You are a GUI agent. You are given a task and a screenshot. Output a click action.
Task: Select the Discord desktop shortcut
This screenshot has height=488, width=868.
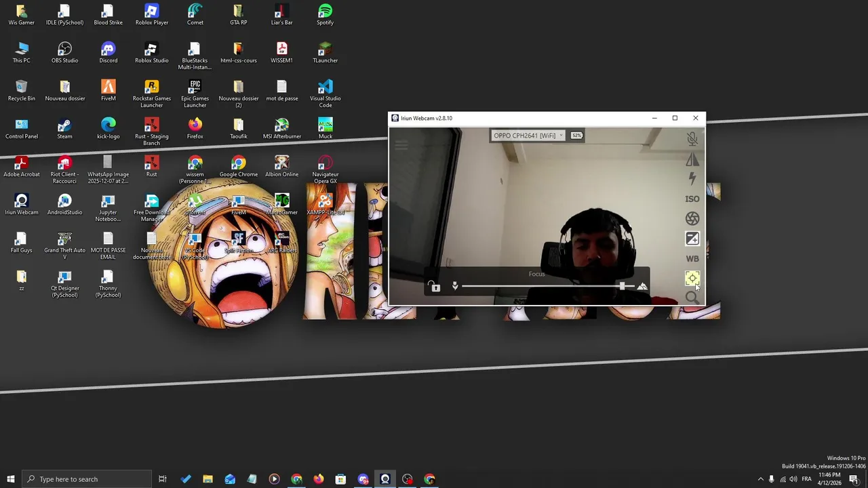pos(108,53)
